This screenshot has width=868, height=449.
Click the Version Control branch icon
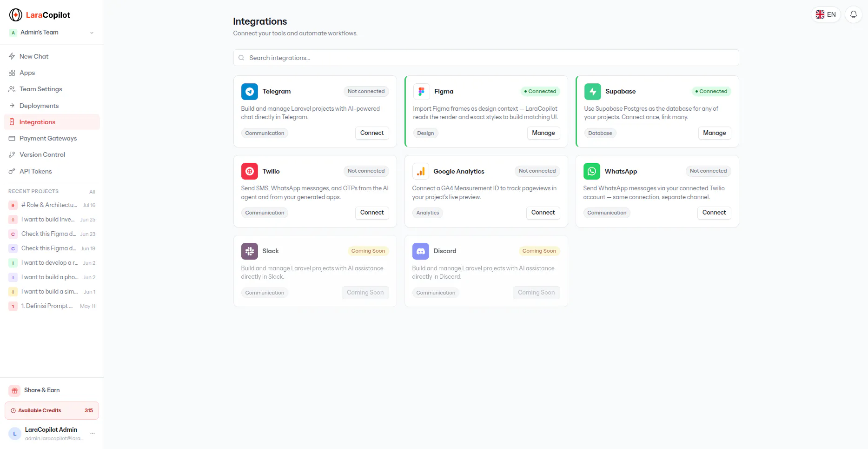coord(12,154)
